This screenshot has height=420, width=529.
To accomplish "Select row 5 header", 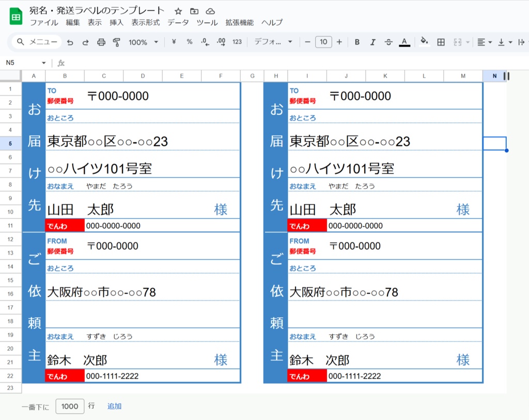I will [x=10, y=144].
